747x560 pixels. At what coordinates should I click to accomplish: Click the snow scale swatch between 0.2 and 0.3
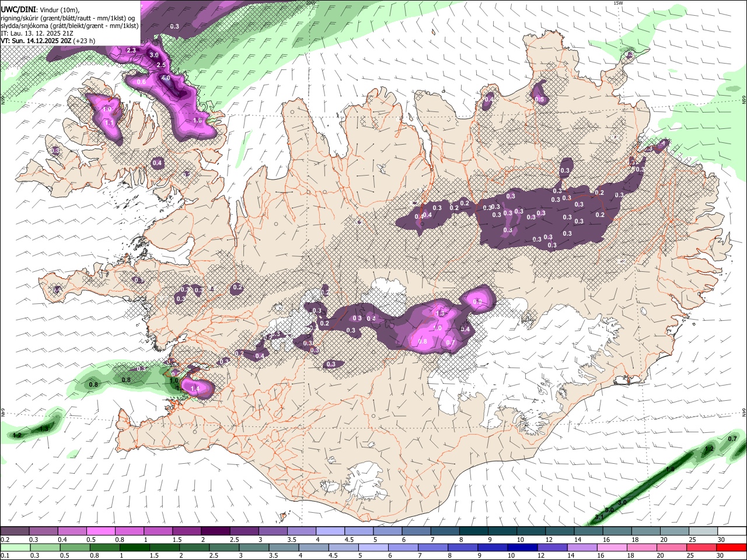(x=15, y=531)
